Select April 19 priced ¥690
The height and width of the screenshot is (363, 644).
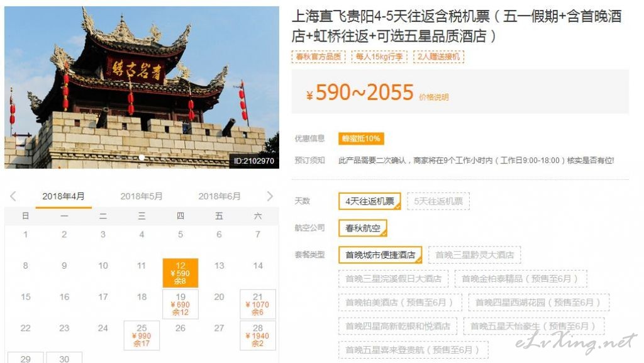pyautogui.click(x=180, y=304)
